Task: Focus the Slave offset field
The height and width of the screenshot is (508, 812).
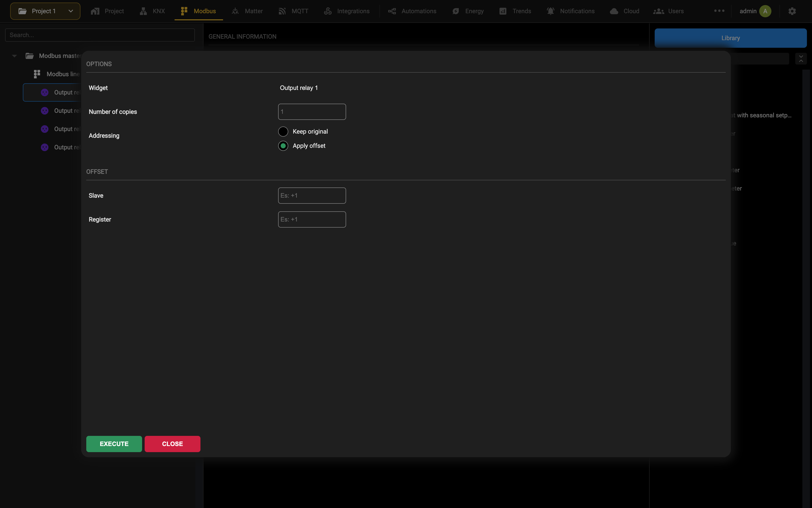Action: pyautogui.click(x=312, y=196)
